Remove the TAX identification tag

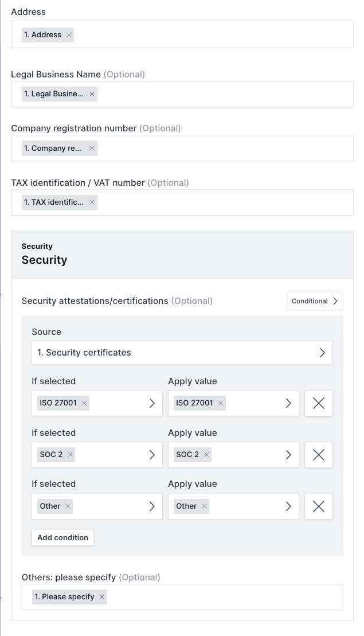tap(92, 202)
